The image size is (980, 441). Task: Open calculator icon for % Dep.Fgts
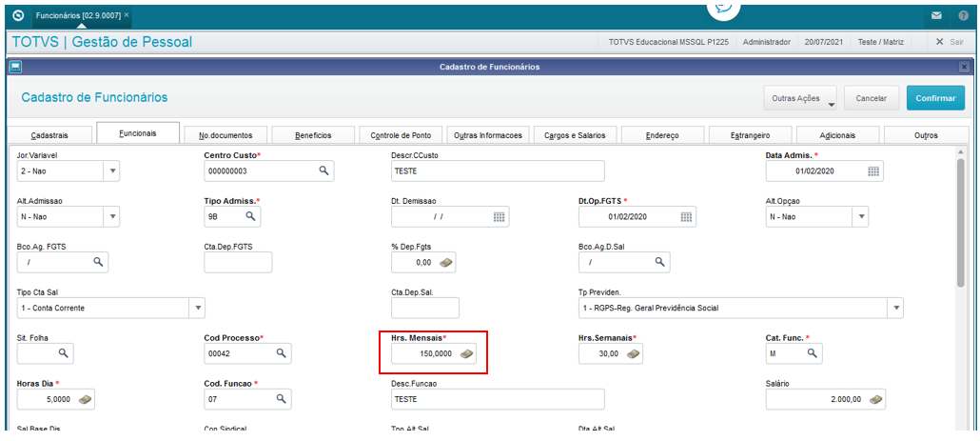click(x=445, y=263)
